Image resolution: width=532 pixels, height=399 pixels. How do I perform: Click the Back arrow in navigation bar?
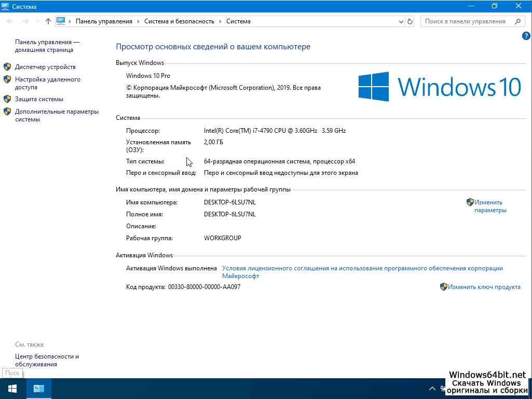pyautogui.click(x=10, y=21)
